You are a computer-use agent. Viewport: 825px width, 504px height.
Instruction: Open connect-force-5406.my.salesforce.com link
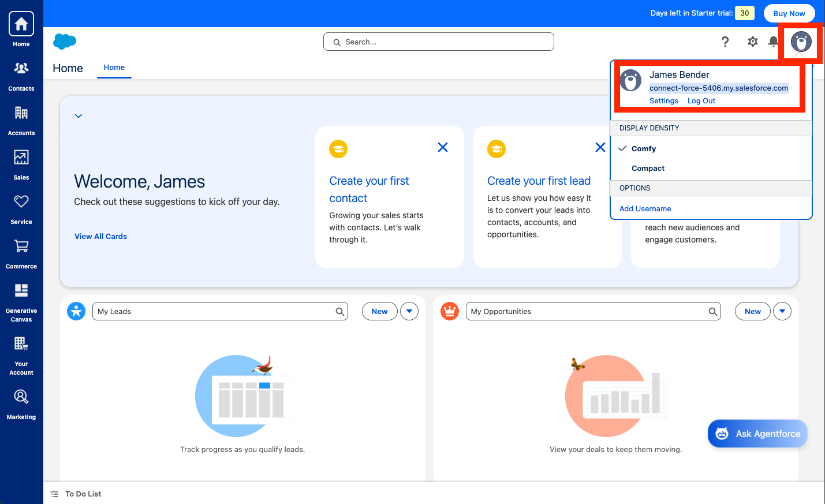719,88
